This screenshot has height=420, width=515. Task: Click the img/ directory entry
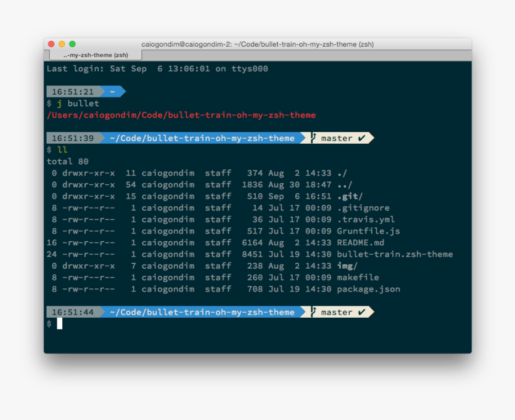coord(347,266)
